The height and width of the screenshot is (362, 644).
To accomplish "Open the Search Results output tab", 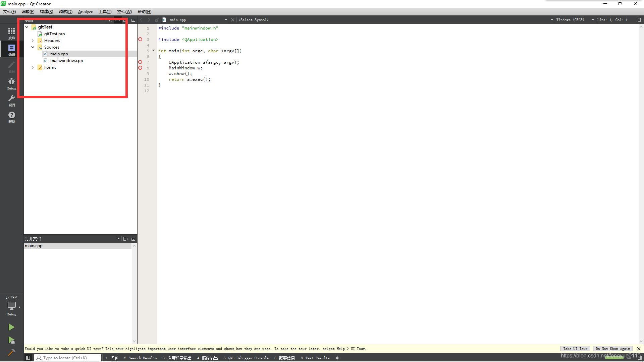I will click(x=140, y=358).
